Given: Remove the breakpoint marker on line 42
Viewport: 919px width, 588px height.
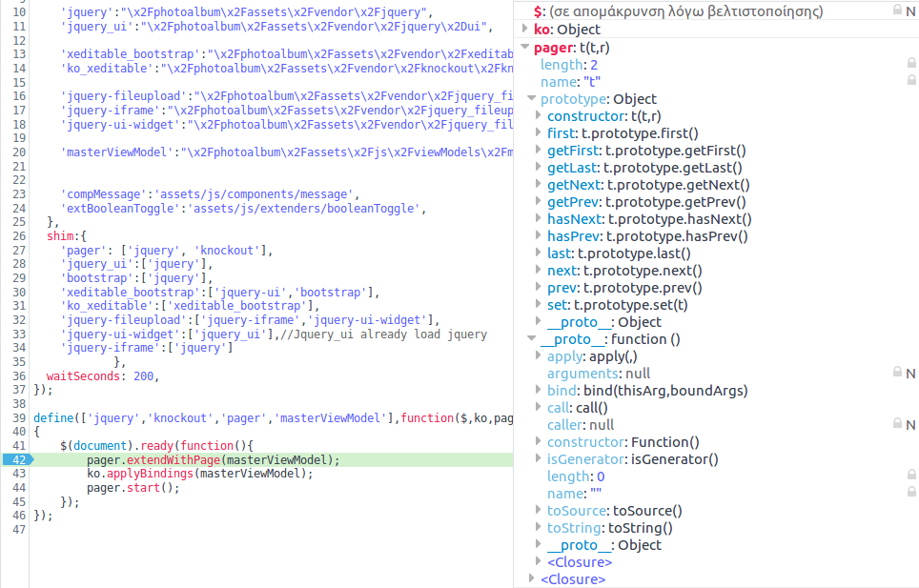Looking at the screenshot, I should pyautogui.click(x=18, y=459).
